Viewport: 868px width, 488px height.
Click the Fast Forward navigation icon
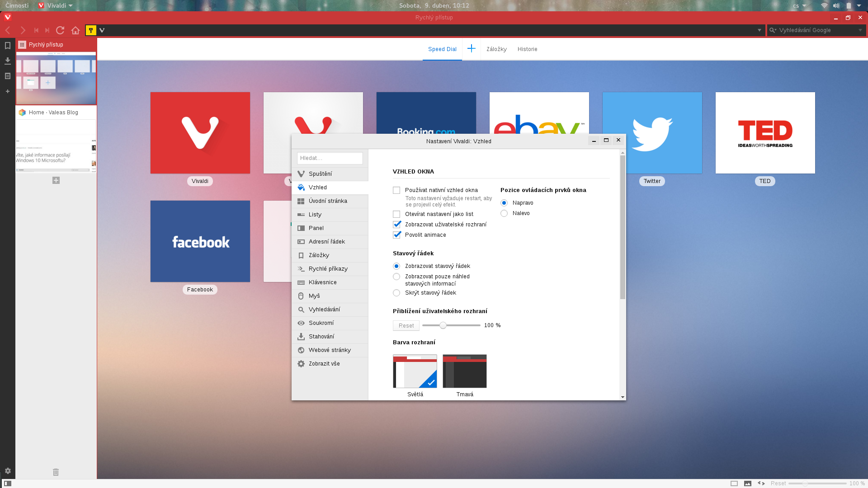(47, 30)
